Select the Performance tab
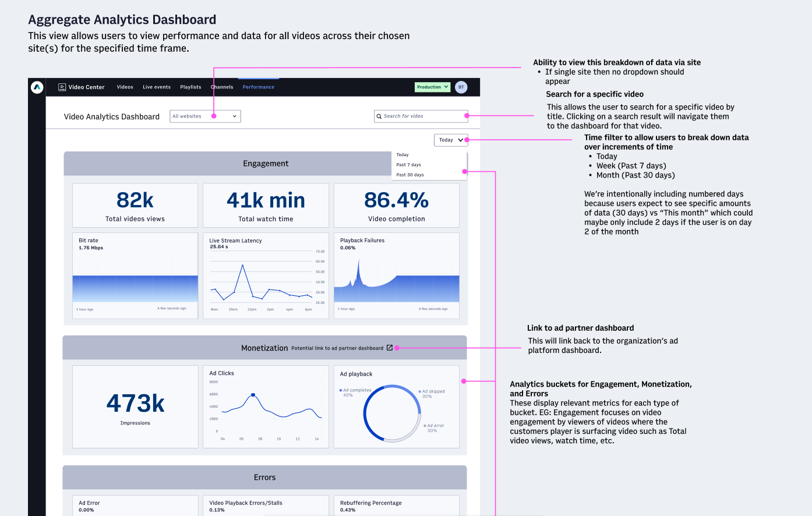The image size is (812, 516). [x=259, y=87]
